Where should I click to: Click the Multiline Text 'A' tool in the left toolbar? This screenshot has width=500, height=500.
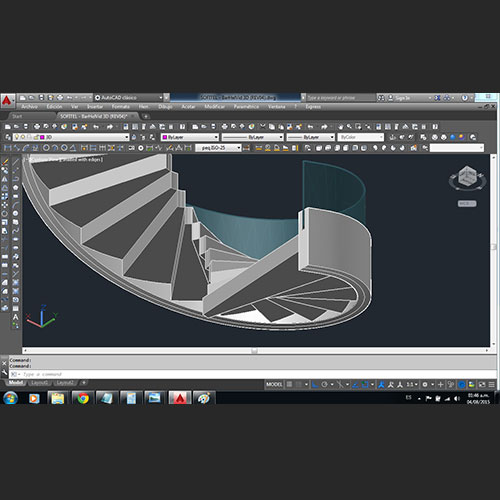[x=16, y=317]
